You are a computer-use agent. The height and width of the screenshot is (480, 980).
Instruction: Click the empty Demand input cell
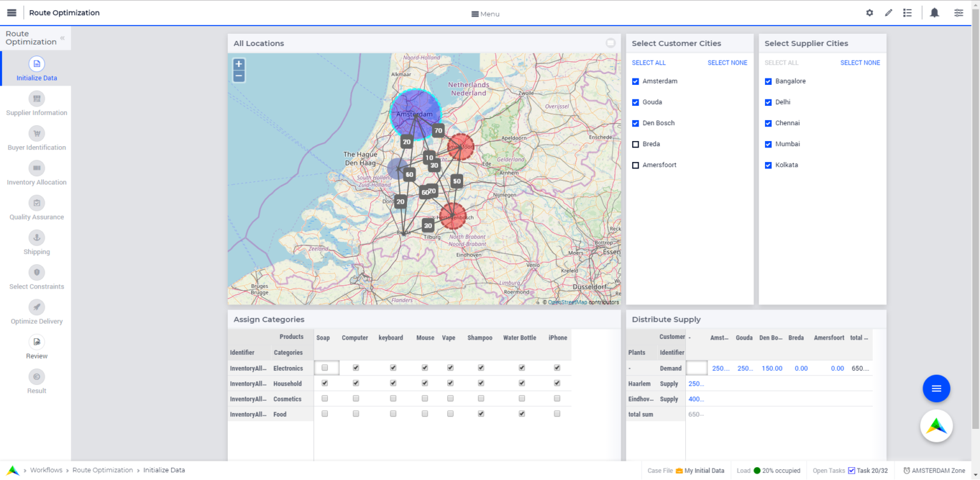pyautogui.click(x=696, y=368)
